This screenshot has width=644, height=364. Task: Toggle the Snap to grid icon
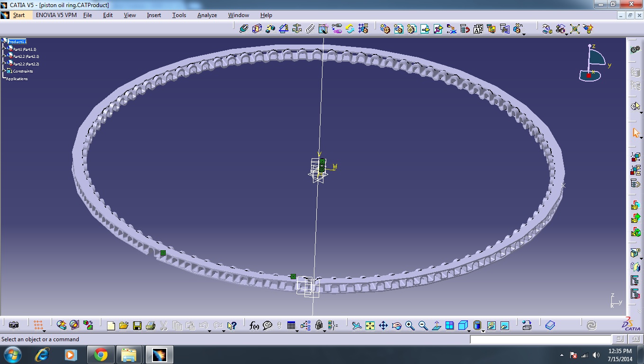pyautogui.click(x=38, y=325)
